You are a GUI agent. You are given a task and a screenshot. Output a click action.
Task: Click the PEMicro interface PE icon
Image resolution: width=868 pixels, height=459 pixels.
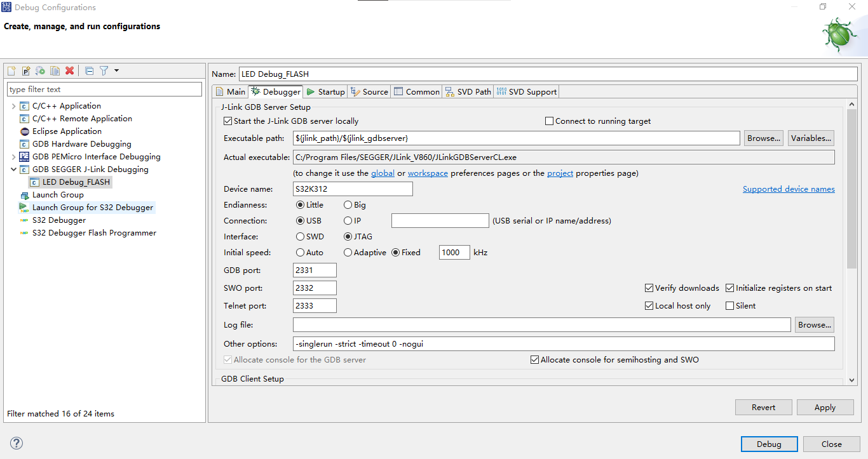coord(25,157)
